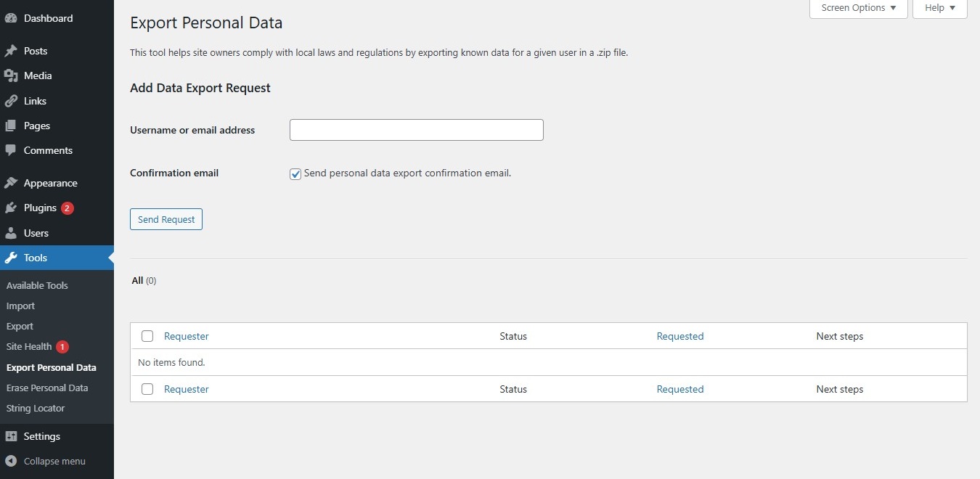Click the Posts pushpin icon
Image resolution: width=980 pixels, height=479 pixels.
coord(11,51)
